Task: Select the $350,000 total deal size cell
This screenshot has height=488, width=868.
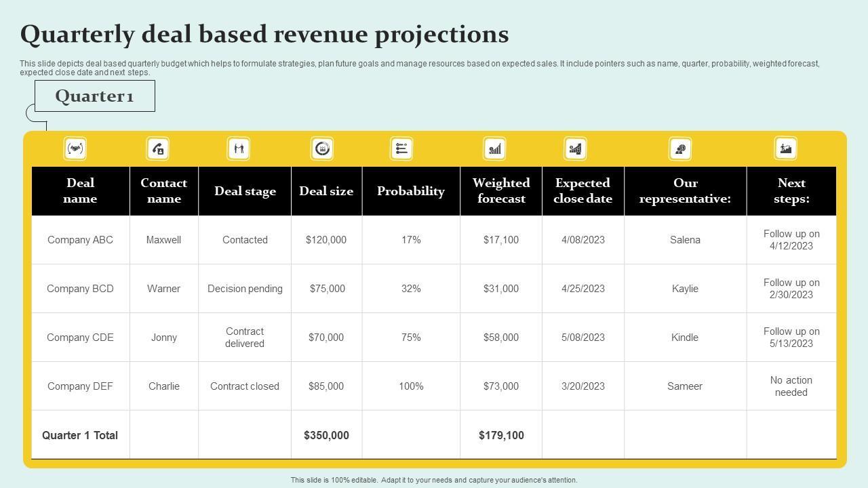Action: [x=326, y=435]
